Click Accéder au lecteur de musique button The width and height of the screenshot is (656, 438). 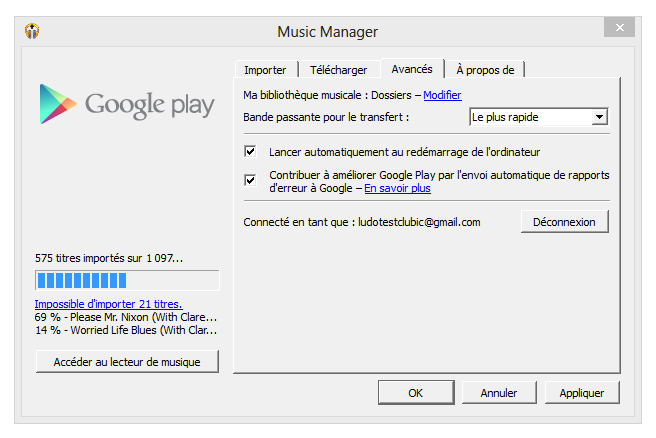pyautogui.click(x=127, y=362)
